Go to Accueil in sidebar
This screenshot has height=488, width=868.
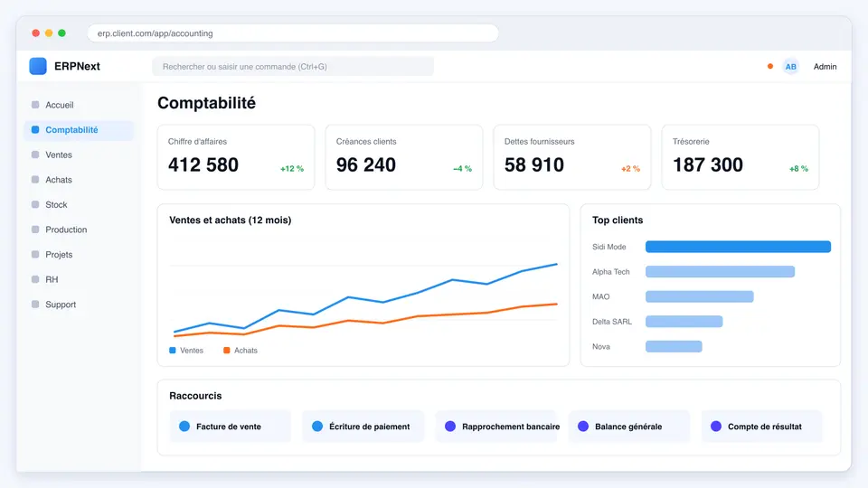tap(60, 105)
